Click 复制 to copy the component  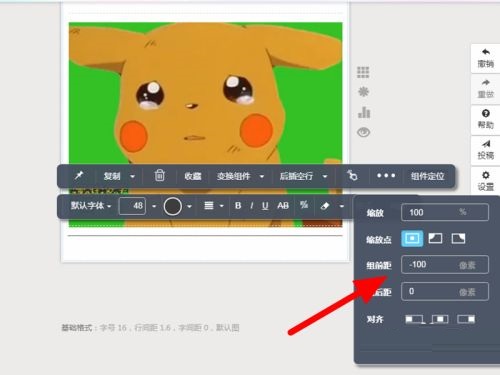click(x=112, y=176)
